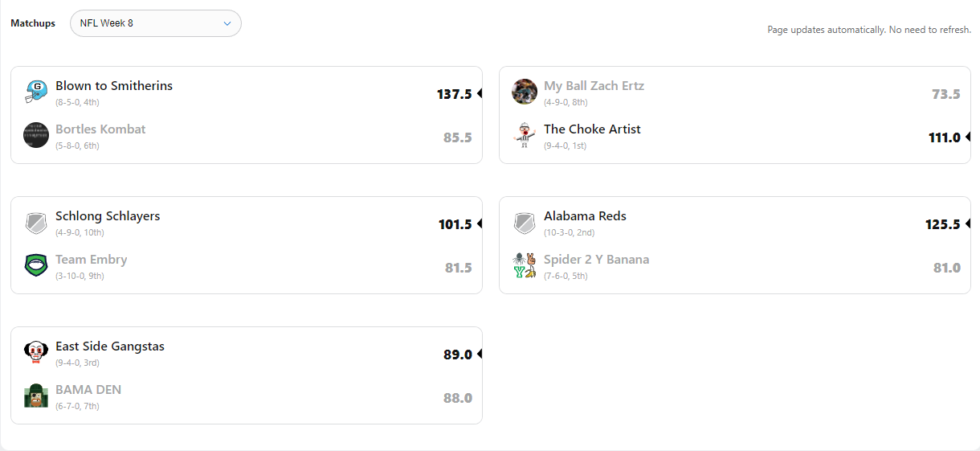Open Blown to Smitherins team link
Viewport: 980px width, 451px height.
(114, 86)
